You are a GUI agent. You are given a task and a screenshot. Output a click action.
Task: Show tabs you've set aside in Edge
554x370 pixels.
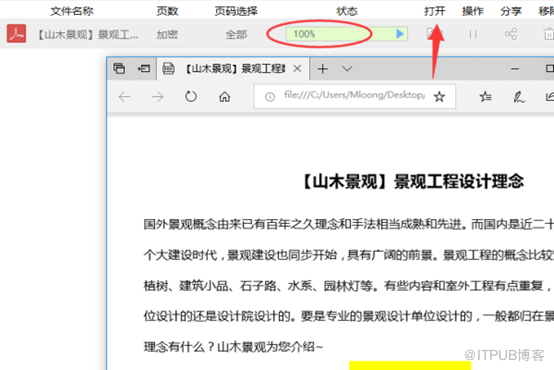pos(119,68)
